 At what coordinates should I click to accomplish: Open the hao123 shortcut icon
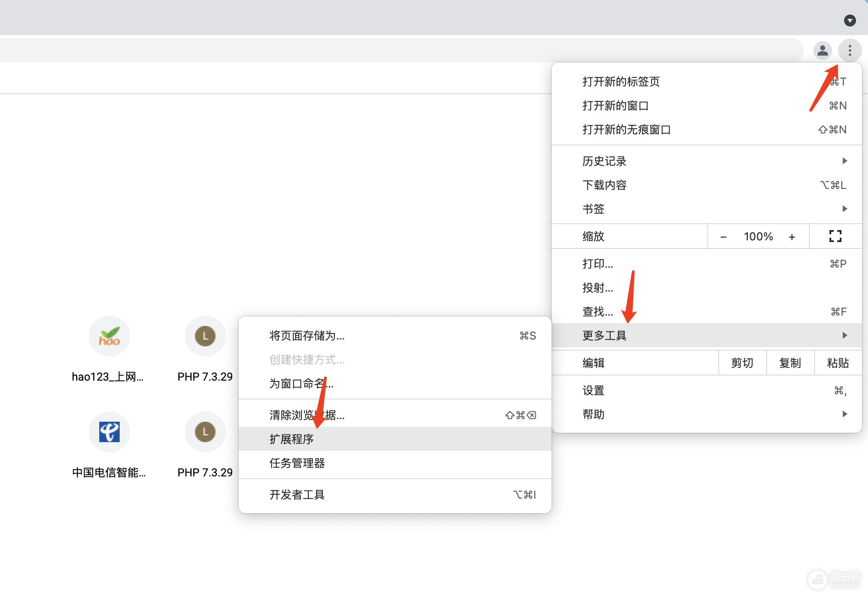(x=109, y=336)
